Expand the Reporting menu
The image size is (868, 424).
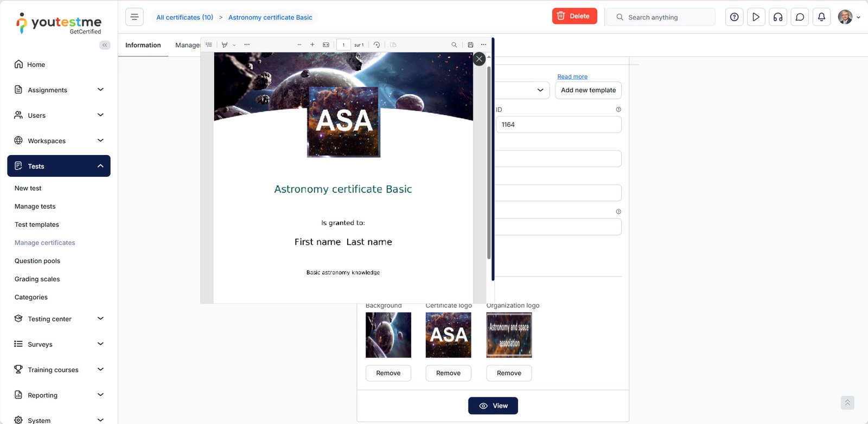[x=59, y=395]
